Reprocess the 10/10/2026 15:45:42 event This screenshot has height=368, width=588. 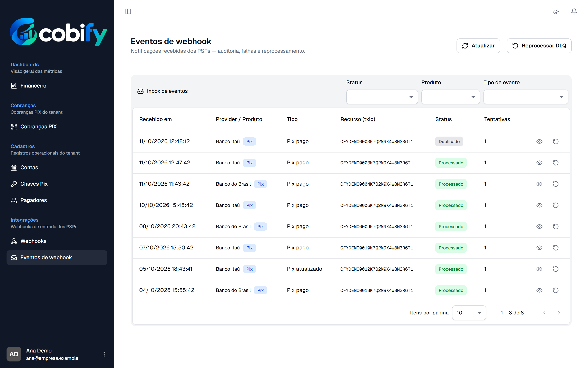point(556,205)
